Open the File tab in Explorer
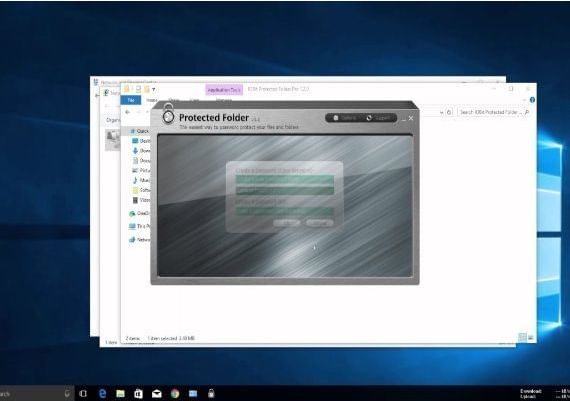This screenshot has height=401, width=570. [131, 100]
